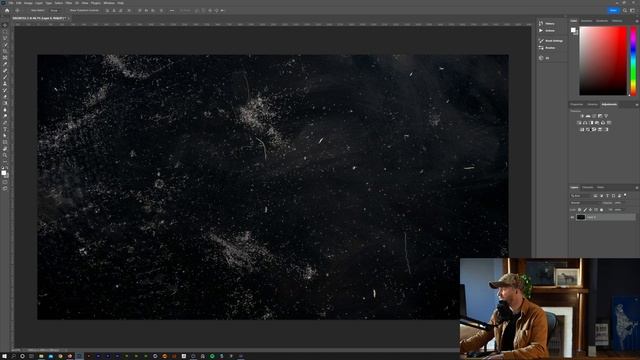Switch to the Properties tab
640x360 pixels.
(577, 104)
